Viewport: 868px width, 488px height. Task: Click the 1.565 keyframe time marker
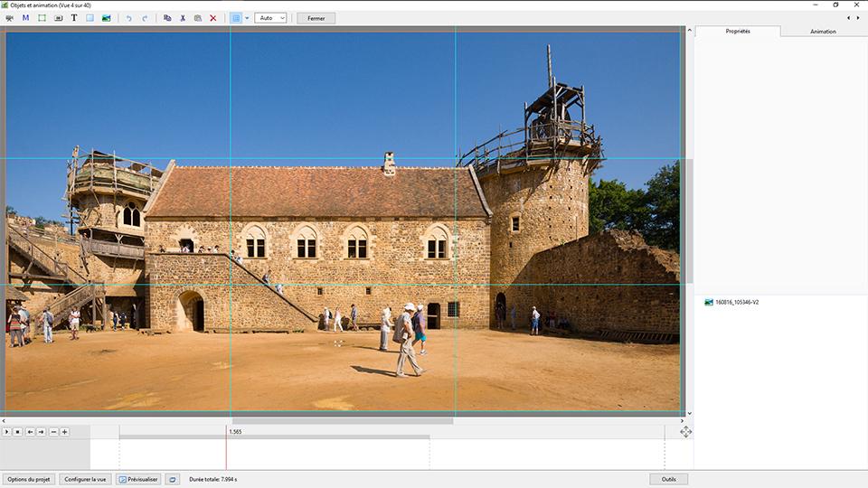[x=235, y=432]
